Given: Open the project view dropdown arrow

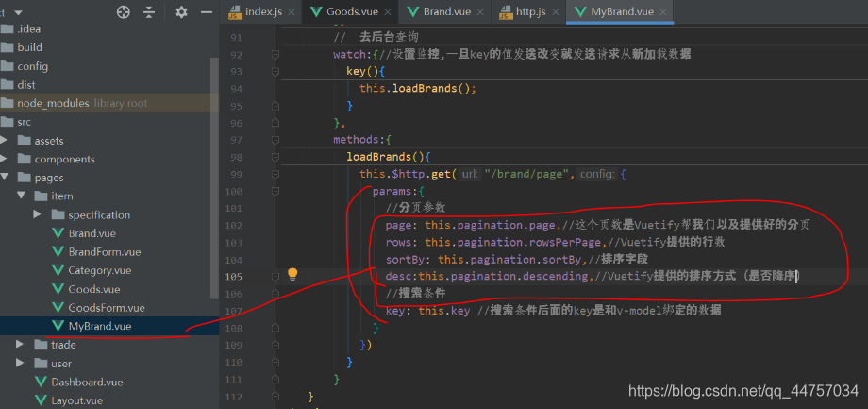Looking at the screenshot, I should click(18, 12).
